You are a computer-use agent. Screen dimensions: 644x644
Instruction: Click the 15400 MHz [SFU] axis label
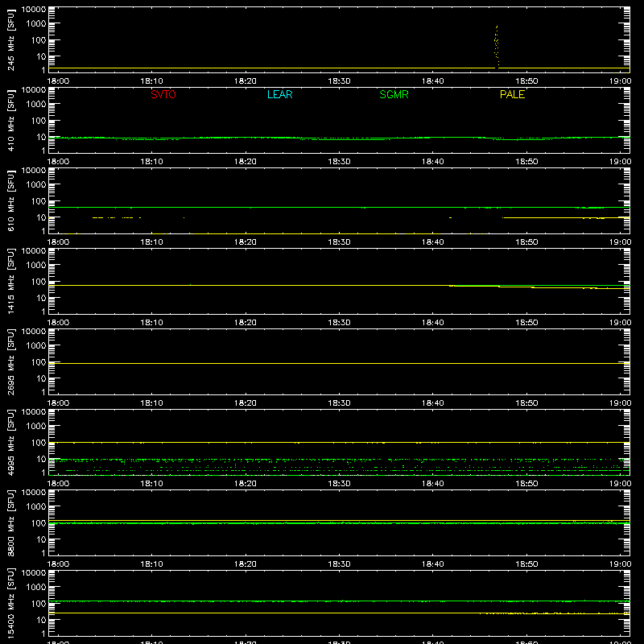click(11, 604)
